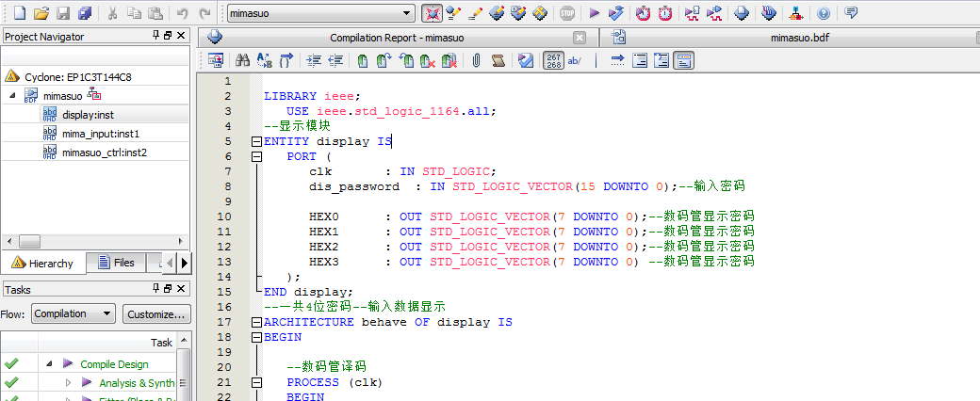
Task: Start Compilation with the purple play icon
Action: pos(595,12)
